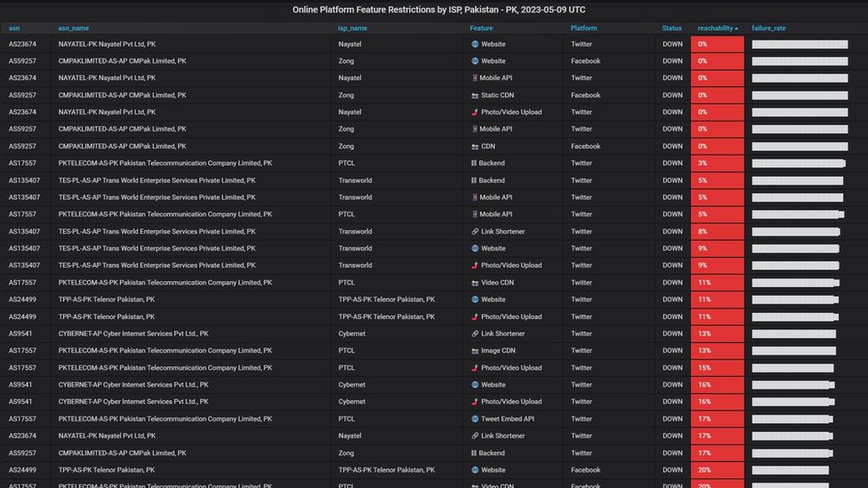Screen dimensions: 868x488
Task: Select 'CMPAKLIMITED-AS-AP CMPak Limited, PK' in the CDN 0% row
Action: pyautogui.click(x=123, y=147)
